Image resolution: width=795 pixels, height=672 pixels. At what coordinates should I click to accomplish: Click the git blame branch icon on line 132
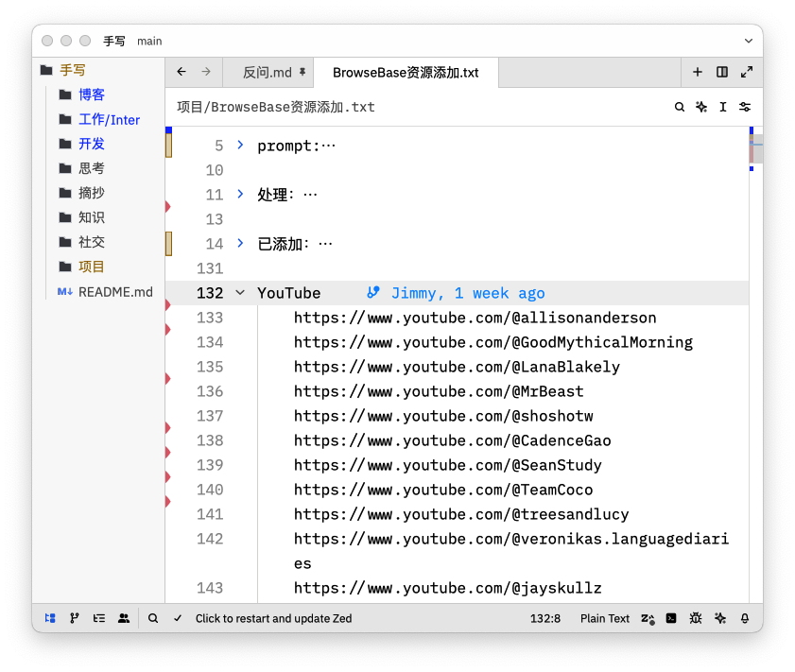click(x=373, y=292)
